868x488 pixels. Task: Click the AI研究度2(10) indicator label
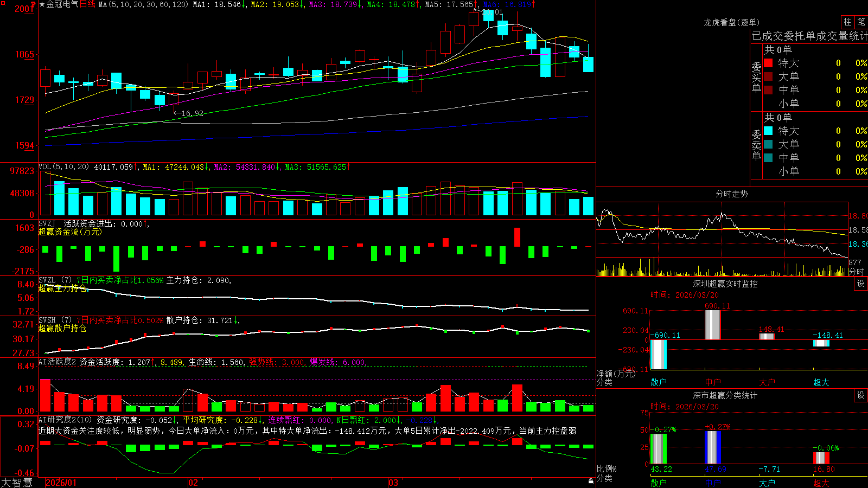click(x=65, y=420)
